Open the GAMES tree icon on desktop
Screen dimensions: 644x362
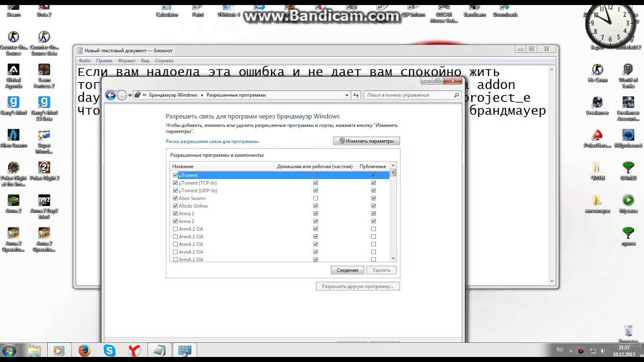(x=628, y=171)
